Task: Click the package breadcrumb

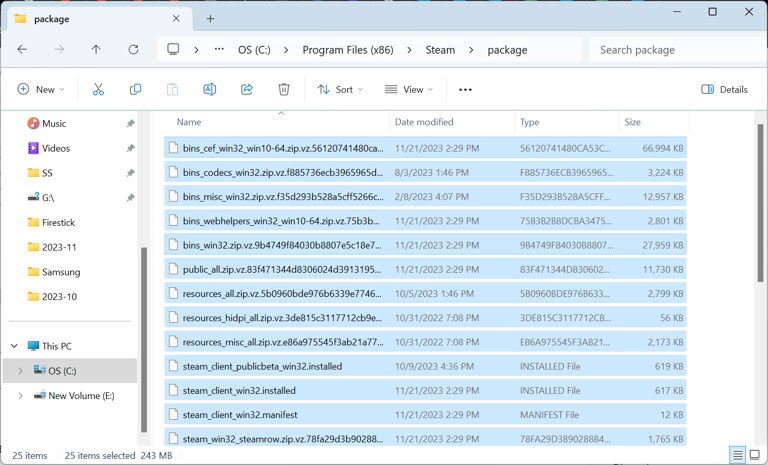Action: [x=507, y=50]
